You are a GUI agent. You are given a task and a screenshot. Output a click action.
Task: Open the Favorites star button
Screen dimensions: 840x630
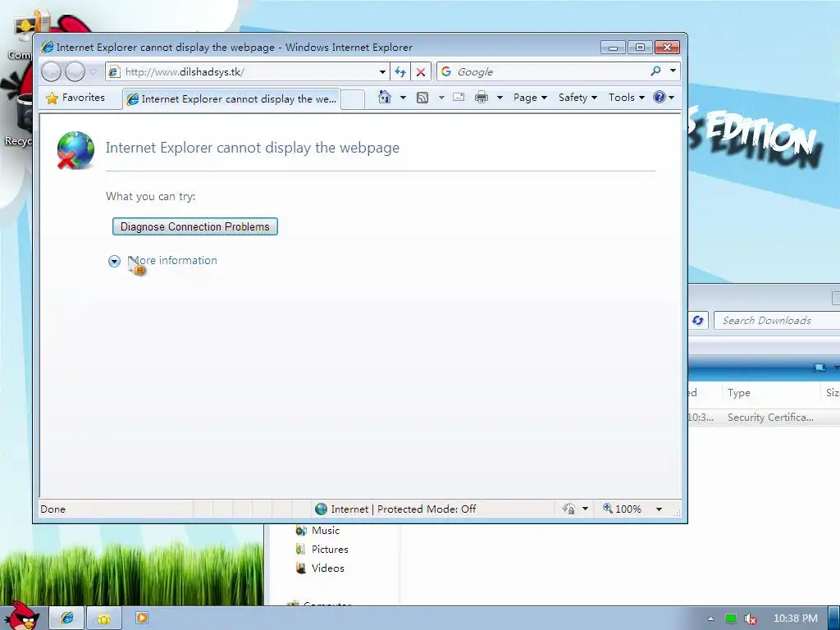point(76,98)
